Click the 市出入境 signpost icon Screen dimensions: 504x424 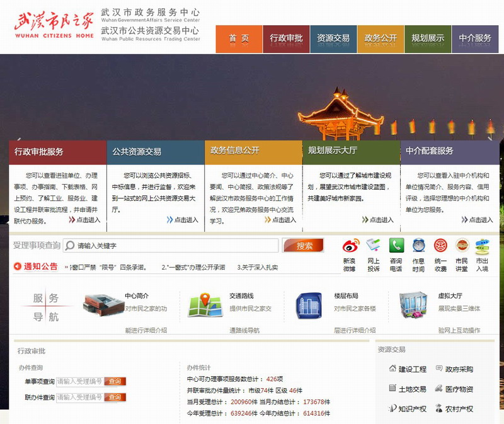coord(483,246)
